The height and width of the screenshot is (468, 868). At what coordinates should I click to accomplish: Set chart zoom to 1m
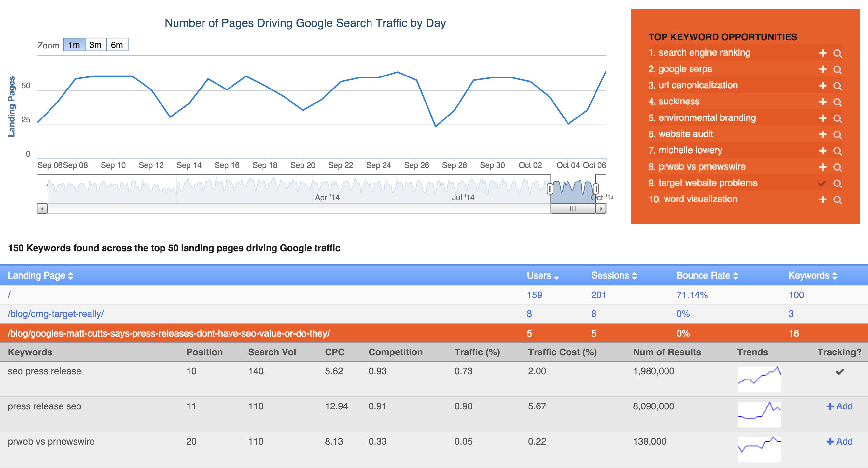(x=74, y=45)
